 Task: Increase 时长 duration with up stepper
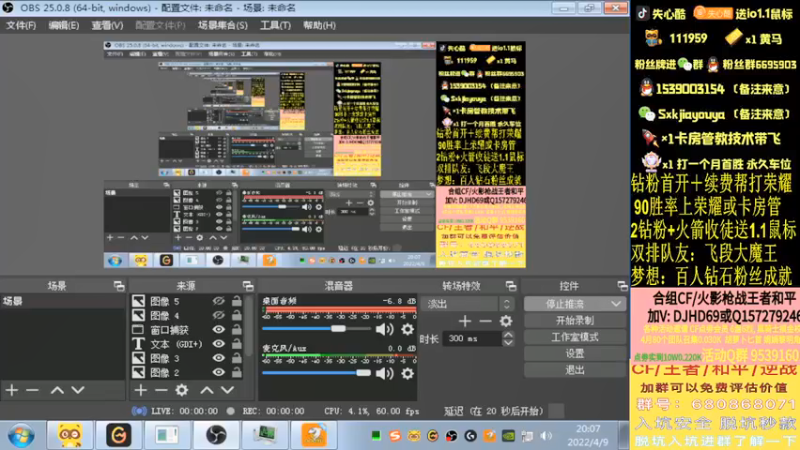[x=508, y=335]
